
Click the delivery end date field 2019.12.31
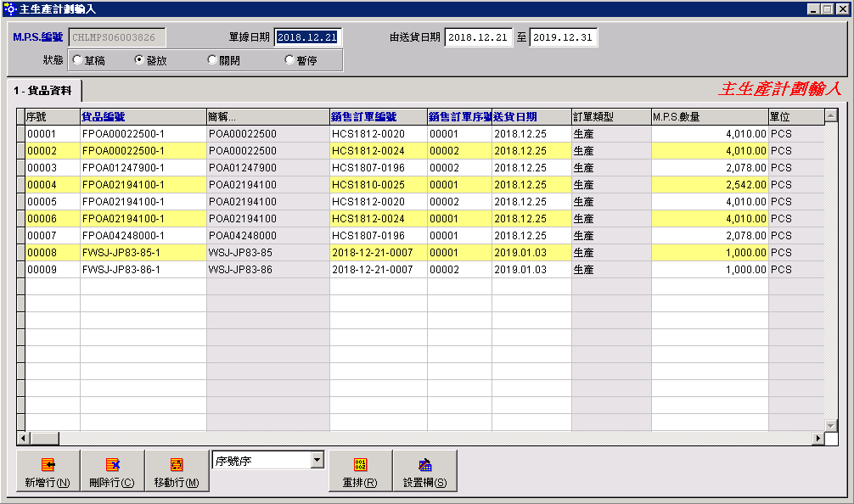(x=563, y=37)
